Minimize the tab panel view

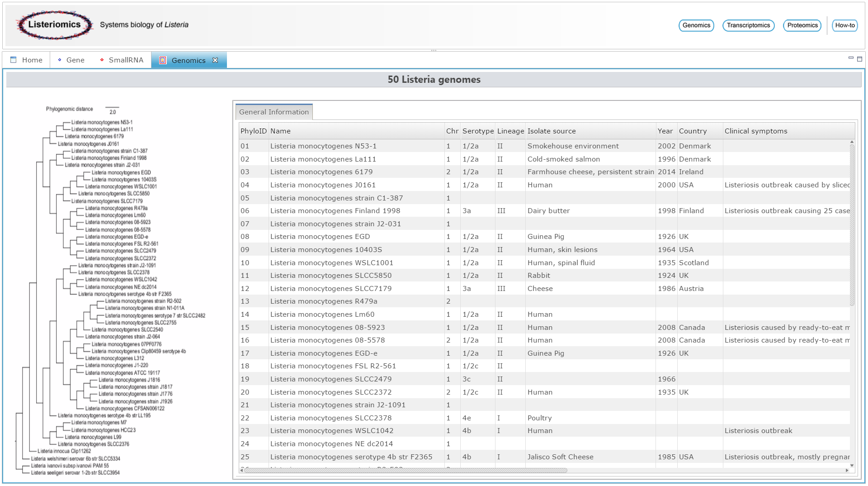point(851,58)
